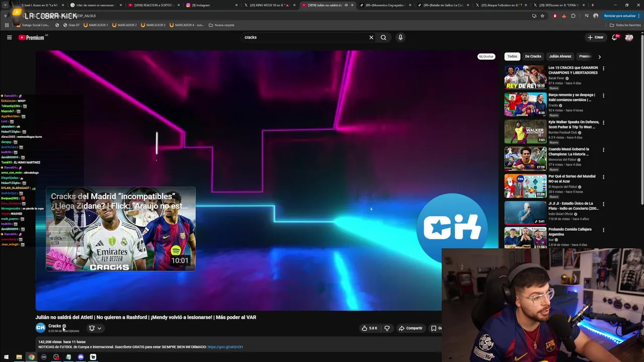Open more options for 'Barça remonta' video
Screen dimensions: 644x362
pos(603,96)
